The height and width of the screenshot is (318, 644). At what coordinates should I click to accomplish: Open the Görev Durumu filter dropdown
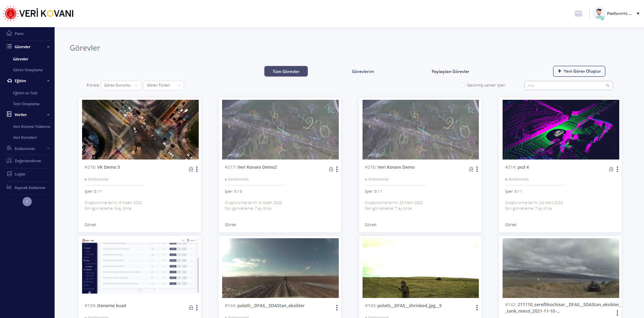click(121, 86)
